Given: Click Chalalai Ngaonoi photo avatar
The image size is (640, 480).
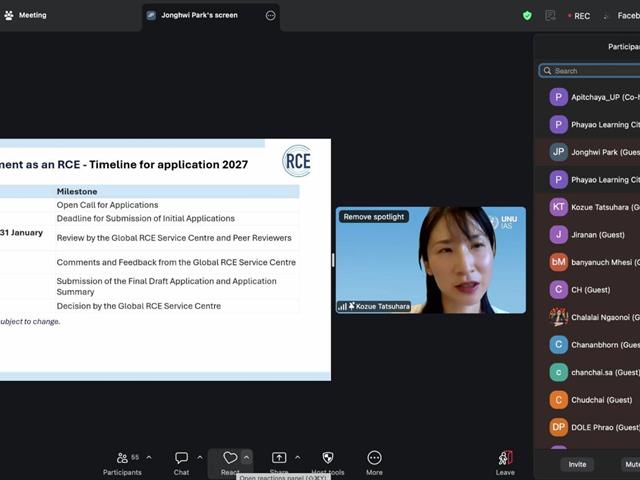Looking at the screenshot, I should pos(558,317).
